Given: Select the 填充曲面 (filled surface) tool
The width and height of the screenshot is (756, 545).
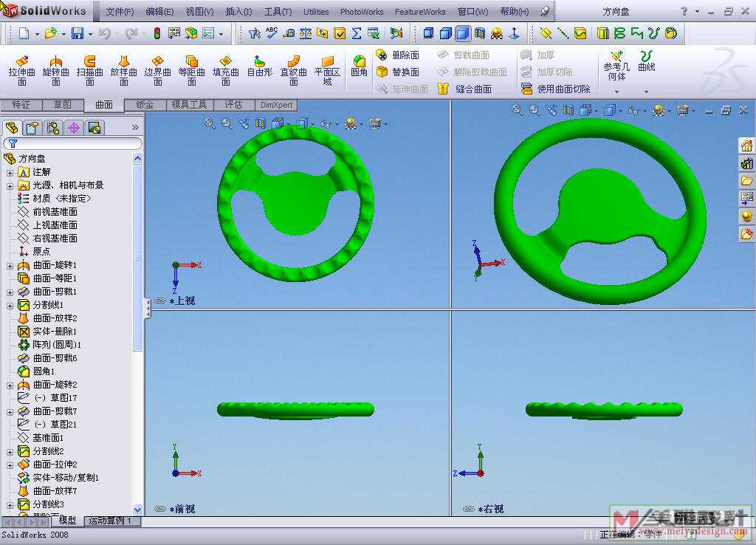Looking at the screenshot, I should pos(226,71).
